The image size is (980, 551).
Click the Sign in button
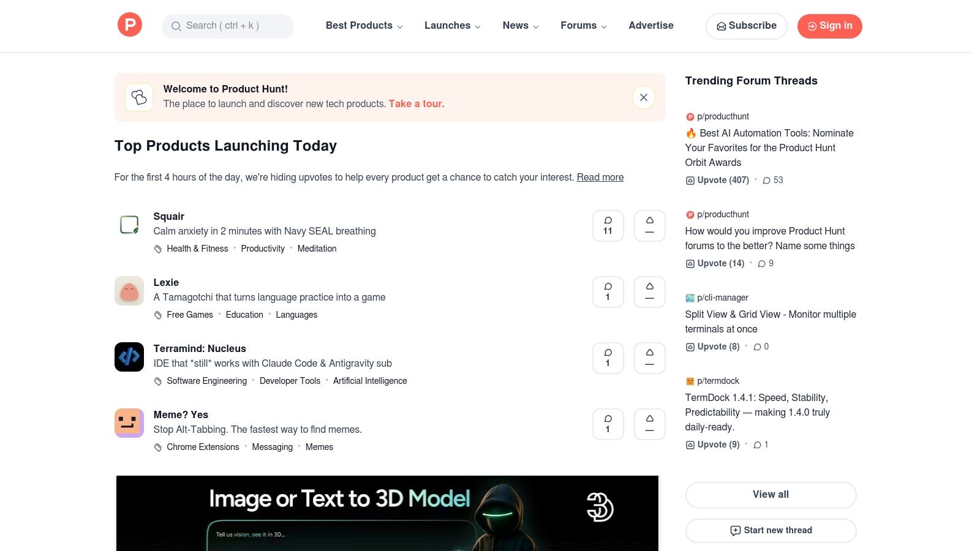coord(829,26)
